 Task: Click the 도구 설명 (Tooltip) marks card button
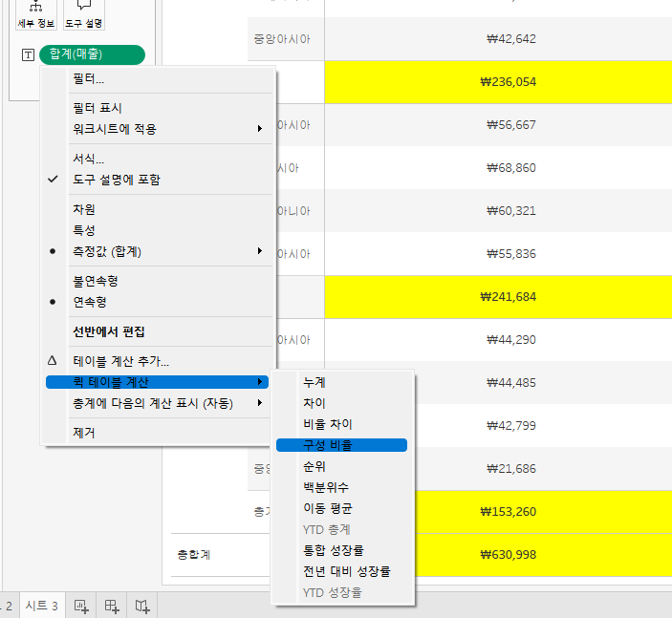(84, 15)
